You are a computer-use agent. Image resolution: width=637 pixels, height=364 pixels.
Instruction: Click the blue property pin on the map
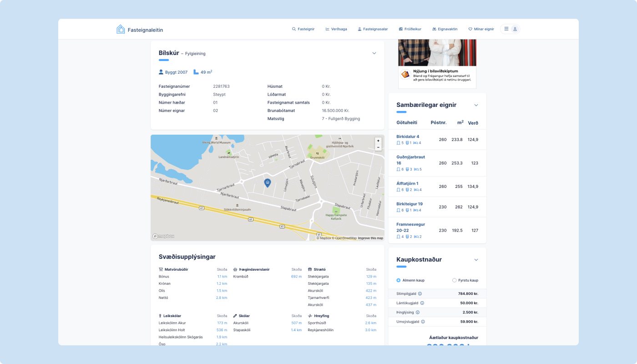click(x=268, y=183)
